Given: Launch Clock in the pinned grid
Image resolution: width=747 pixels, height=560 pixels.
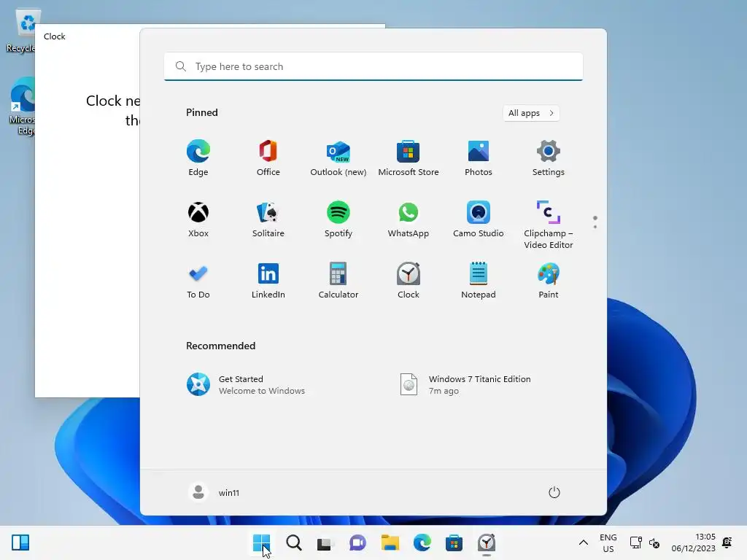Looking at the screenshot, I should coord(409,281).
